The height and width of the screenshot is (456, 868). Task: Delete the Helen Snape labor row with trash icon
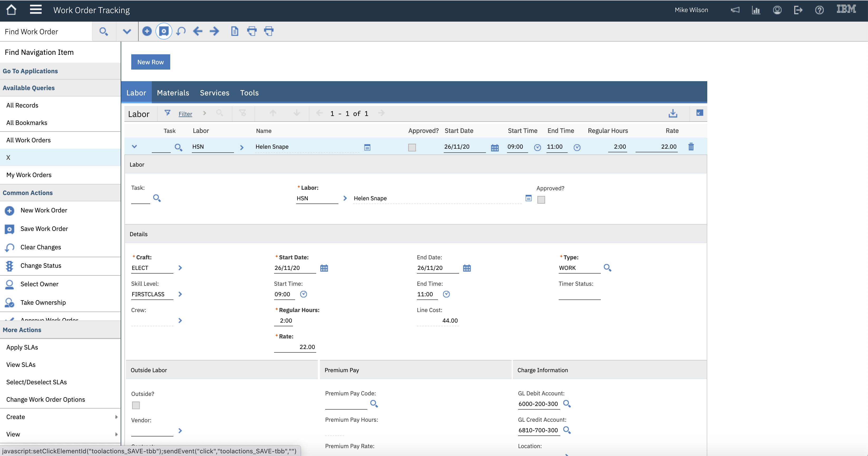coord(691,147)
